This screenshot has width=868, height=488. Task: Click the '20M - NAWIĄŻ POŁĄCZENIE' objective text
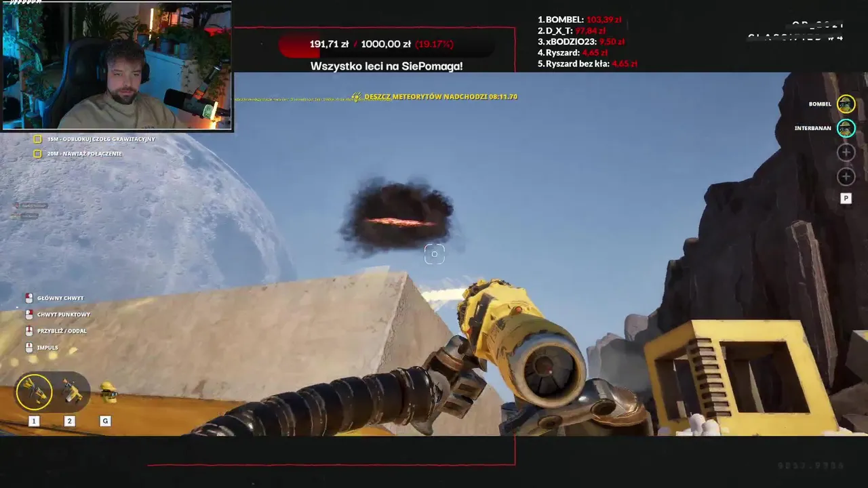pos(85,154)
